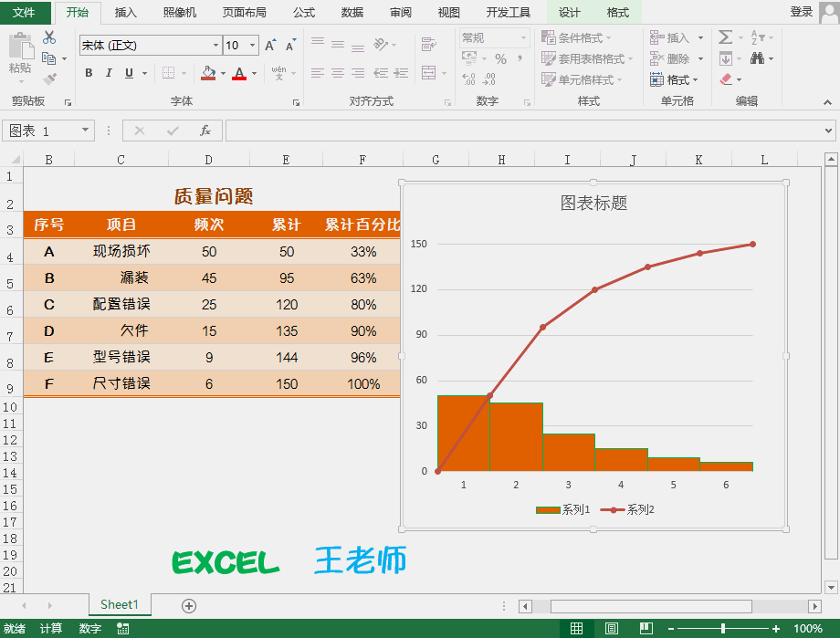This screenshot has width=840, height=638.
Task: Switch to Normal view in status bar
Action: (x=576, y=628)
